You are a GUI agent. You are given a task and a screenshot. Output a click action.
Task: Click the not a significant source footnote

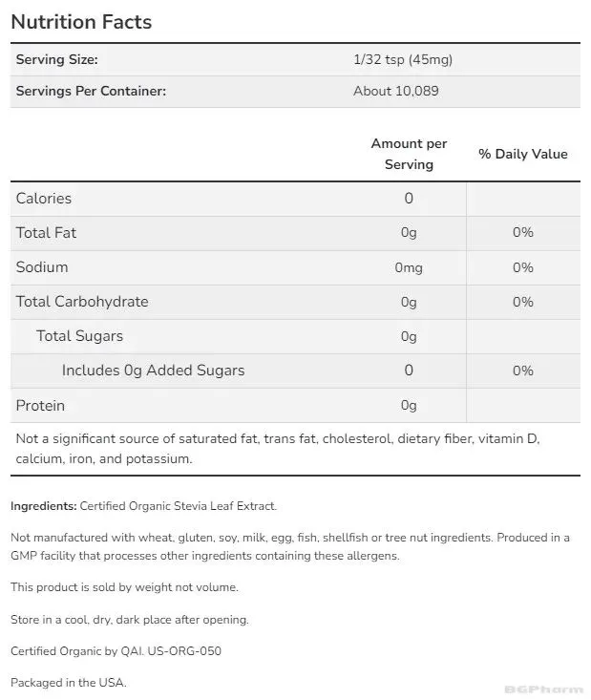click(x=278, y=448)
